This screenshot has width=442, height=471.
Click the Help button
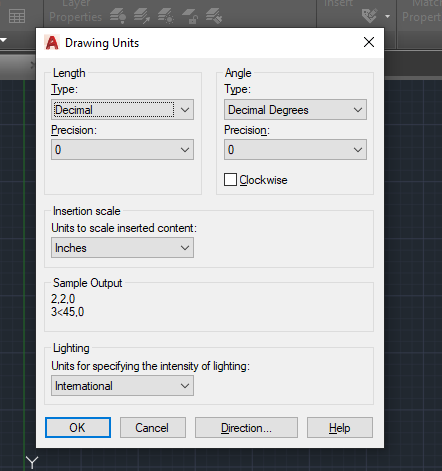[x=340, y=428]
